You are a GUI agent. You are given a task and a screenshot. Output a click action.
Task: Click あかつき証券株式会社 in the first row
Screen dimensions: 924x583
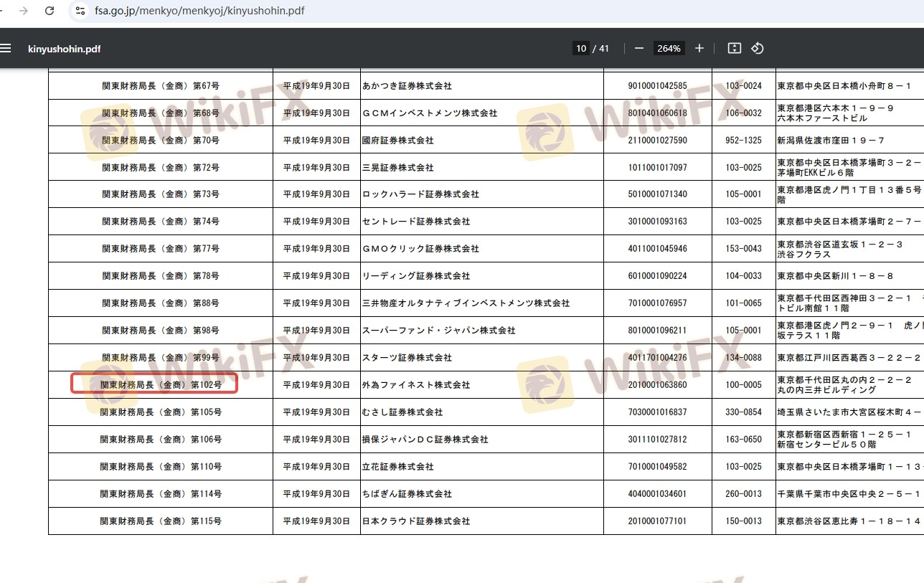(407, 86)
